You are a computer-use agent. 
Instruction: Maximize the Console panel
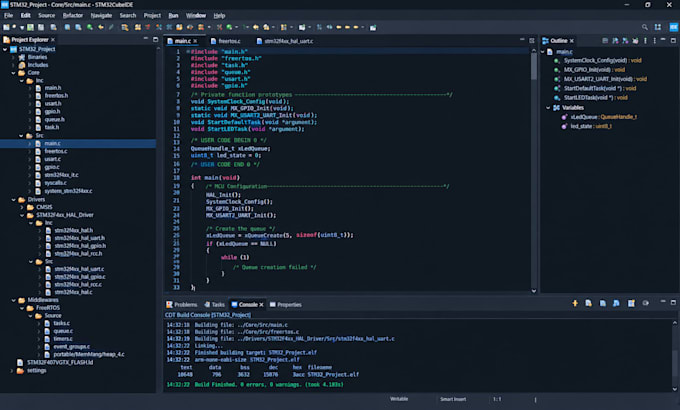(673, 302)
